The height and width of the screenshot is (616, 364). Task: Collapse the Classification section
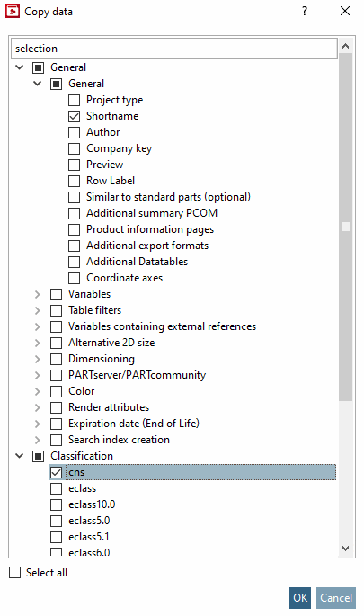pos(19,456)
